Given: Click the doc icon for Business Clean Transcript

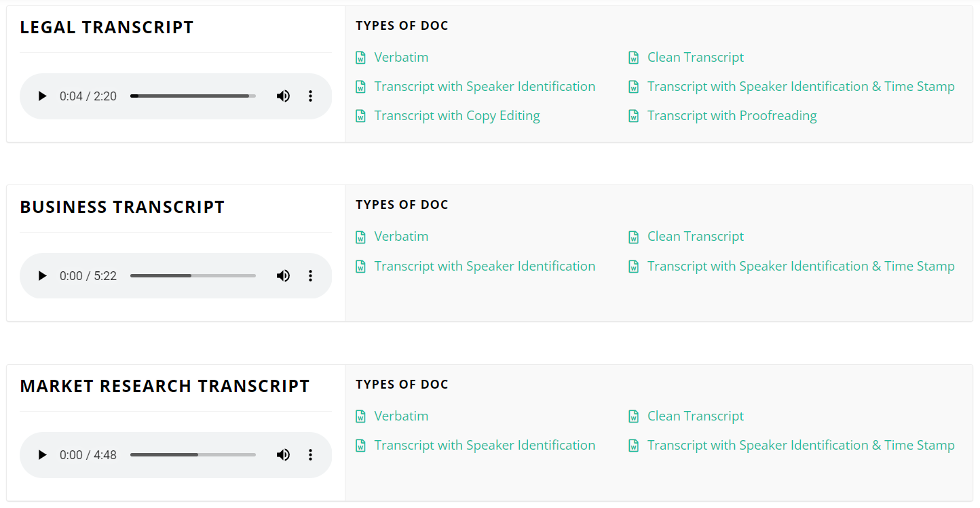Looking at the screenshot, I should (x=633, y=236).
